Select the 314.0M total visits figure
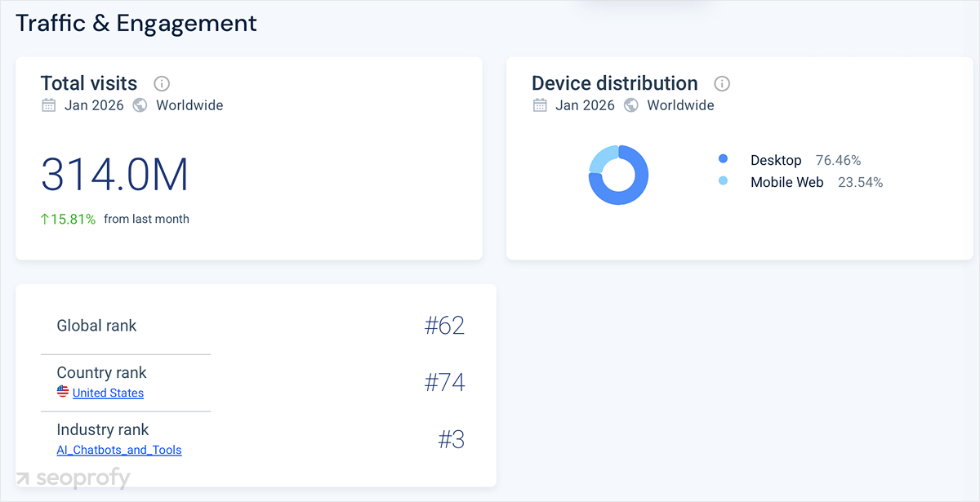 pyautogui.click(x=115, y=175)
